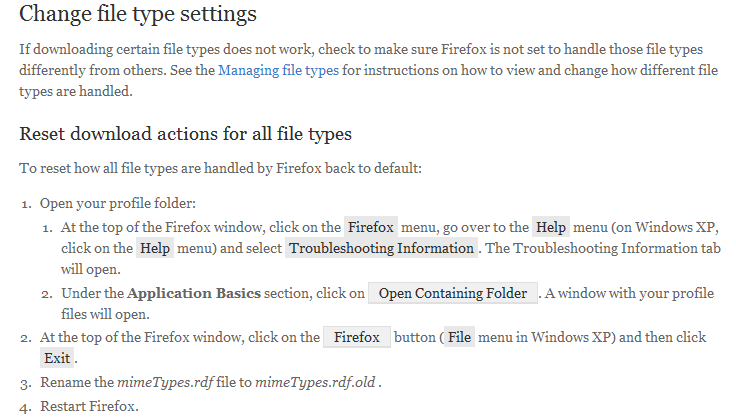736x420 pixels.
Task: Click the 'files will open.' text line
Action: [x=105, y=314]
